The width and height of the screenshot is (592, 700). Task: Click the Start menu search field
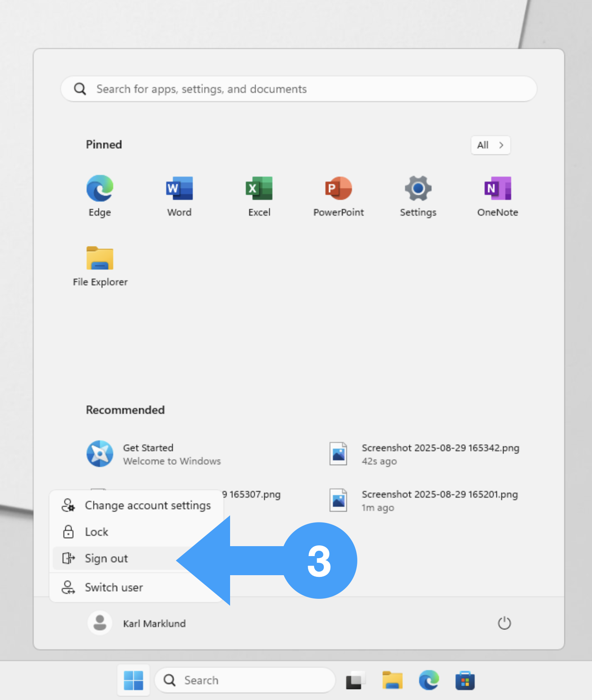298,89
